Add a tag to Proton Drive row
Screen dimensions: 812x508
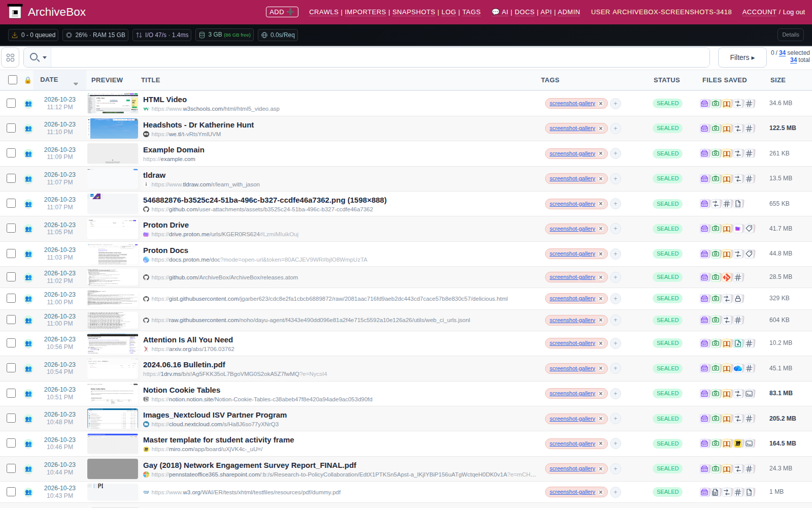(616, 229)
